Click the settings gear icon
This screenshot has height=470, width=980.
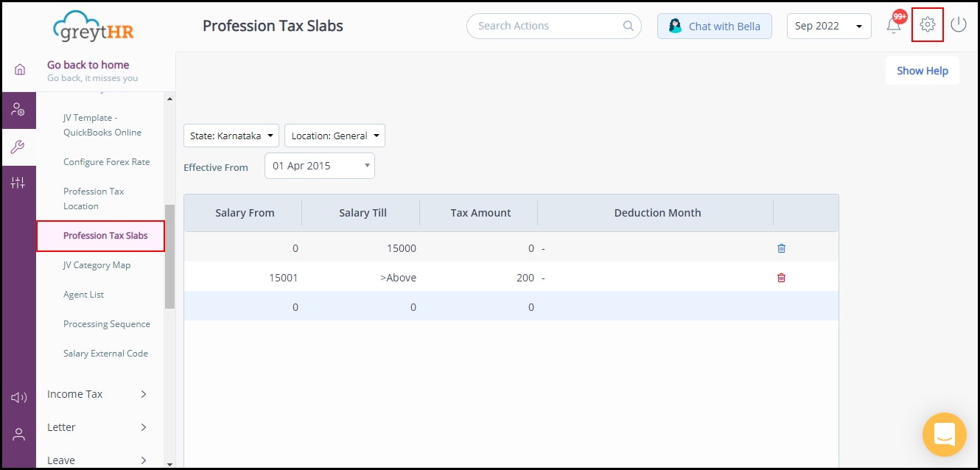927,24
